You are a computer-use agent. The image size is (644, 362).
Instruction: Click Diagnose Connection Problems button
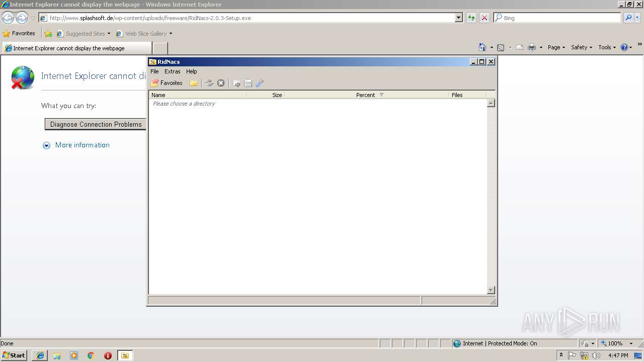click(x=96, y=124)
